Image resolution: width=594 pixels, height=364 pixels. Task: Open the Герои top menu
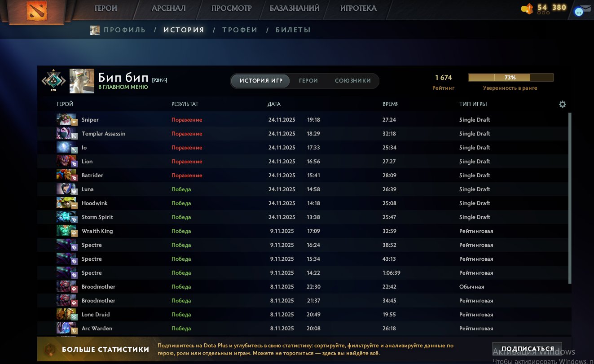(x=106, y=8)
